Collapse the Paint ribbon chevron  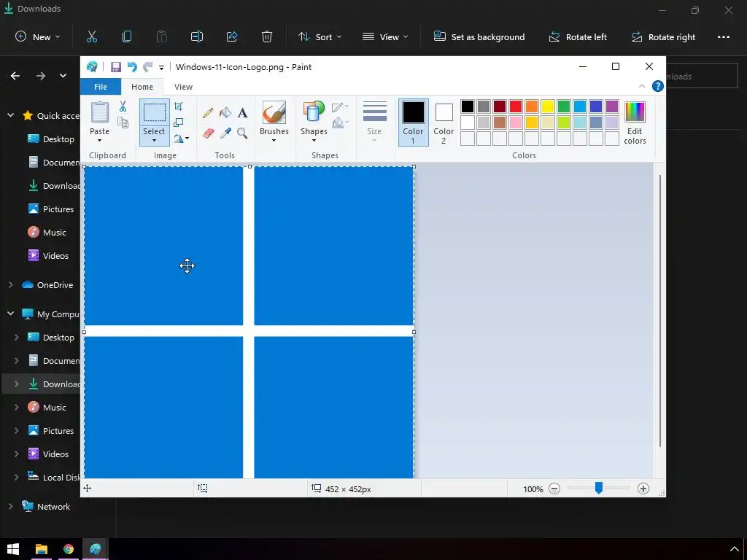pos(642,86)
